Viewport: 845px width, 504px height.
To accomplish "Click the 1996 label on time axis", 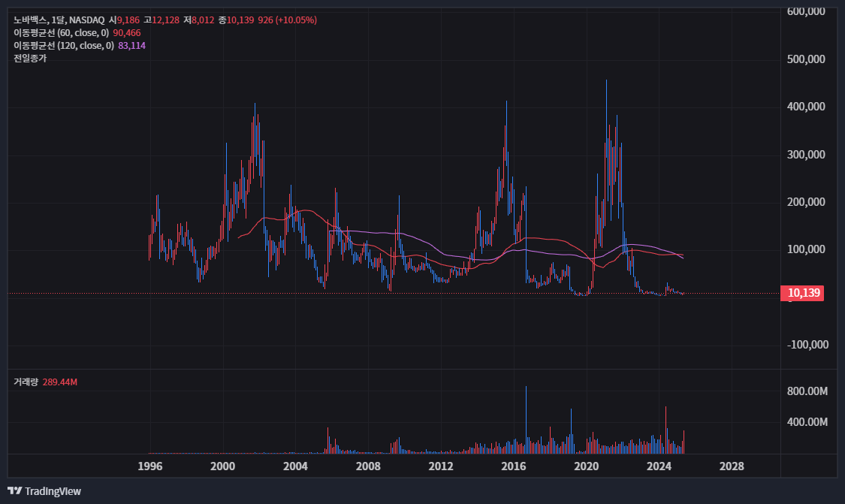I will tap(149, 466).
